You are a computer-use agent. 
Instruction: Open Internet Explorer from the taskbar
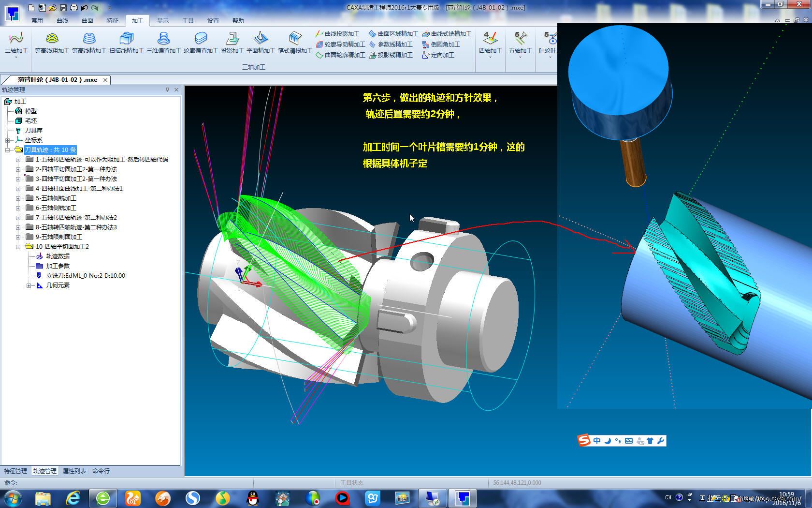click(72, 498)
